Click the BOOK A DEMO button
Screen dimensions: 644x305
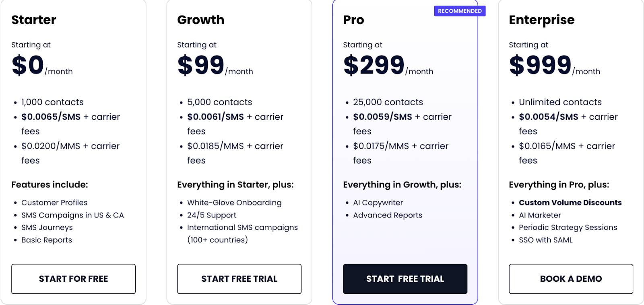pos(571,279)
